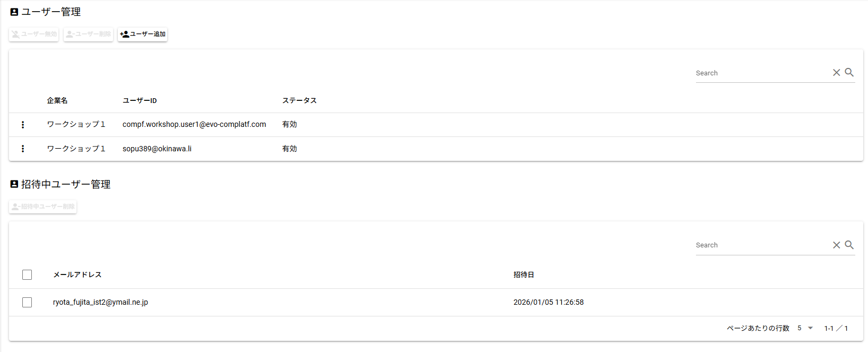Sort by the ステータス column header
Image resolution: width=868 pixels, height=352 pixels.
(299, 100)
